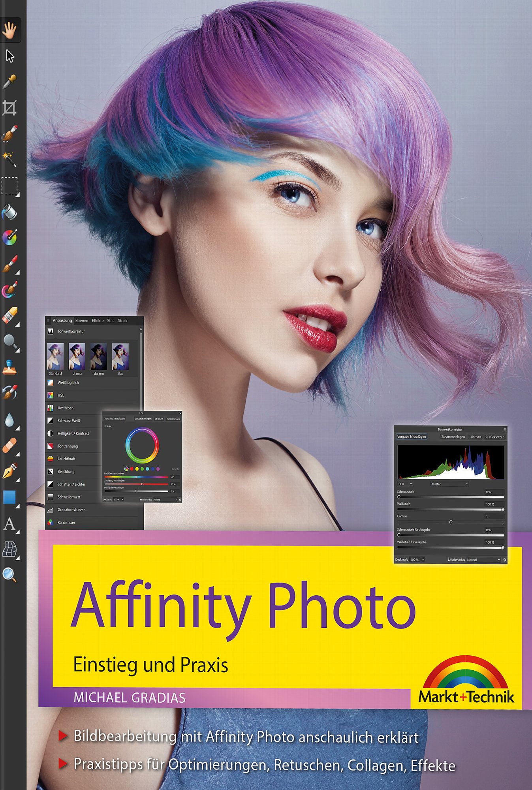Switch to the Stile tab

tap(111, 320)
